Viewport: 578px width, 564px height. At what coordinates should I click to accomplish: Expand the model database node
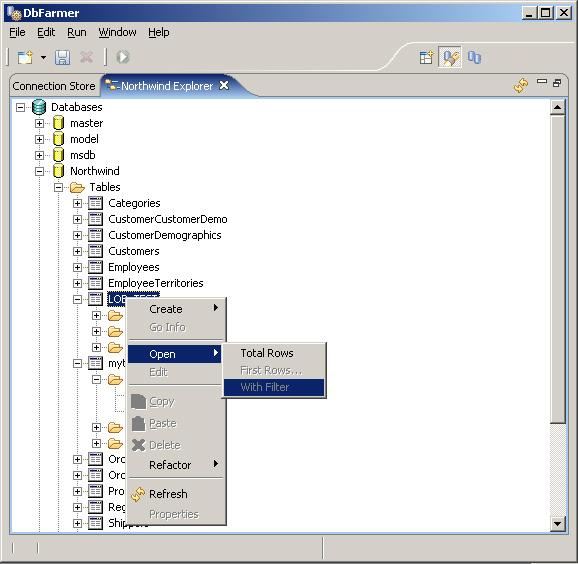39,139
